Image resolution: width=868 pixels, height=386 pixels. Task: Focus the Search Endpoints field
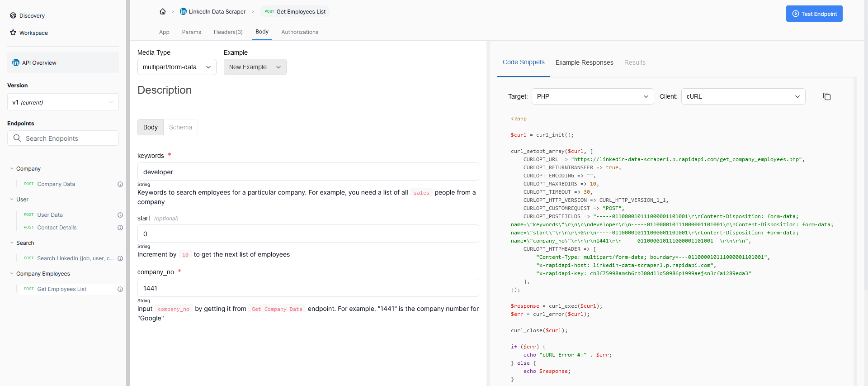63,138
